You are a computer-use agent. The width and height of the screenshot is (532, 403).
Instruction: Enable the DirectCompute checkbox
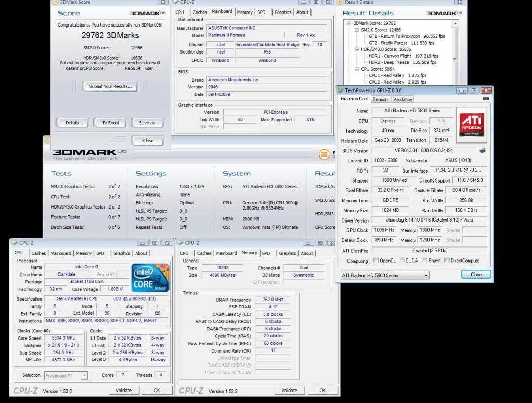click(x=447, y=261)
